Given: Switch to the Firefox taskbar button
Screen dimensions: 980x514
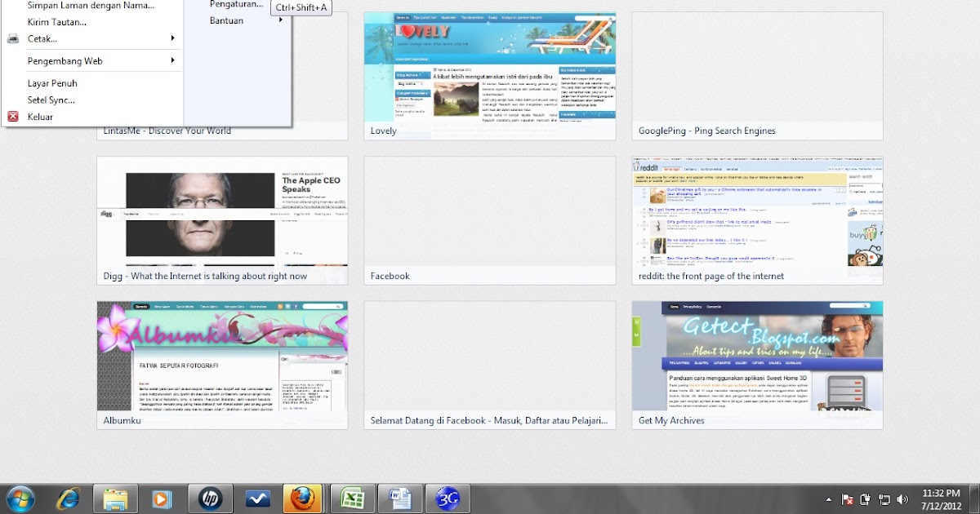Looking at the screenshot, I should click(x=304, y=498).
